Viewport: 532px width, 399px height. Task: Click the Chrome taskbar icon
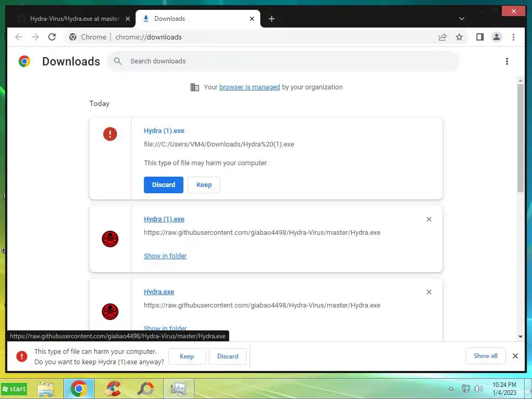pos(79,389)
